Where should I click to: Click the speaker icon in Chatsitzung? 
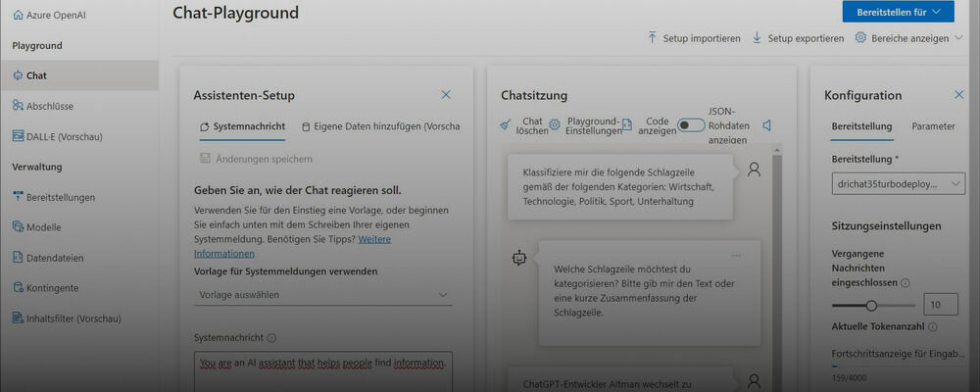[767, 125]
